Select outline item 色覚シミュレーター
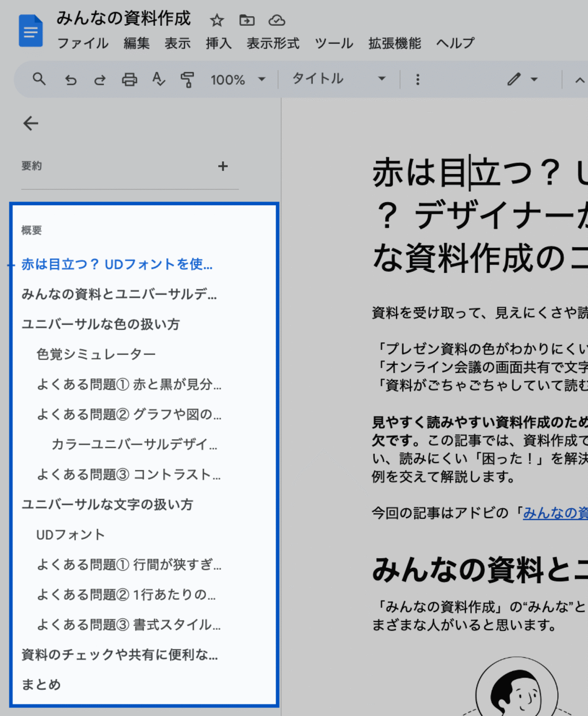Viewport: 588px width, 716px height. click(x=96, y=354)
